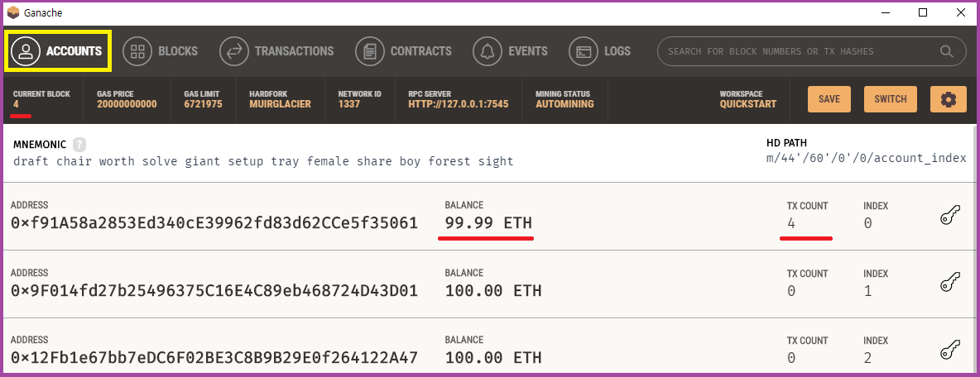Click the current block value 4
Viewport: 980px width, 377px height.
17,104
